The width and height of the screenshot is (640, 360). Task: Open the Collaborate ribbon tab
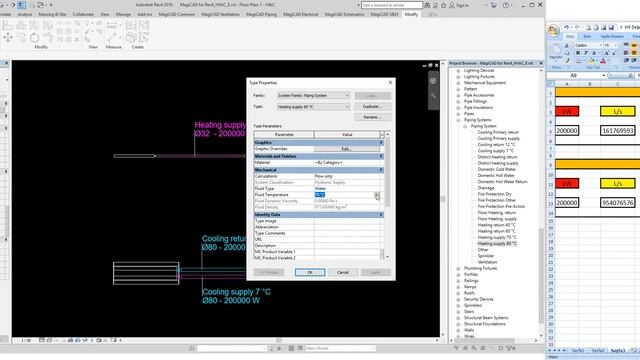click(83, 14)
